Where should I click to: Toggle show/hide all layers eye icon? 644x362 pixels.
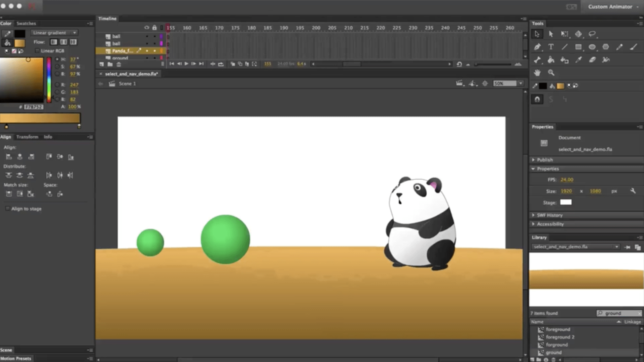point(147,28)
